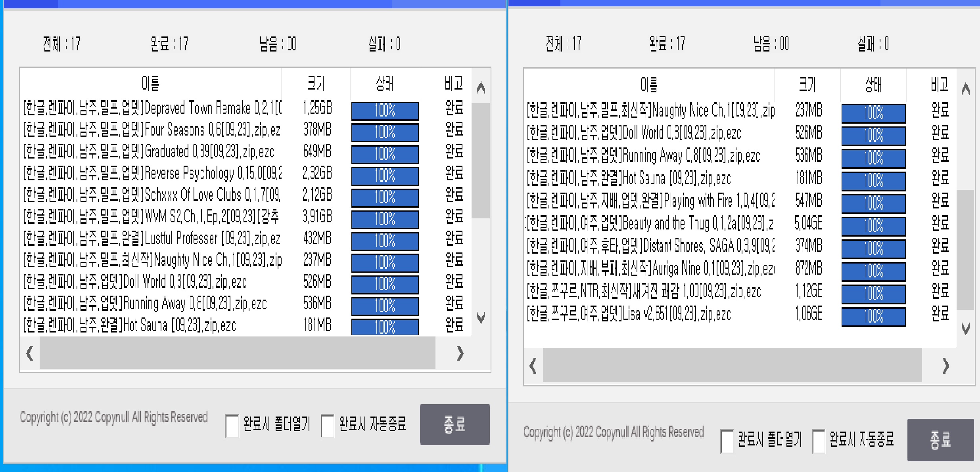The width and height of the screenshot is (980, 472).
Task: Click scroll left arrow in right list
Action: click(533, 365)
